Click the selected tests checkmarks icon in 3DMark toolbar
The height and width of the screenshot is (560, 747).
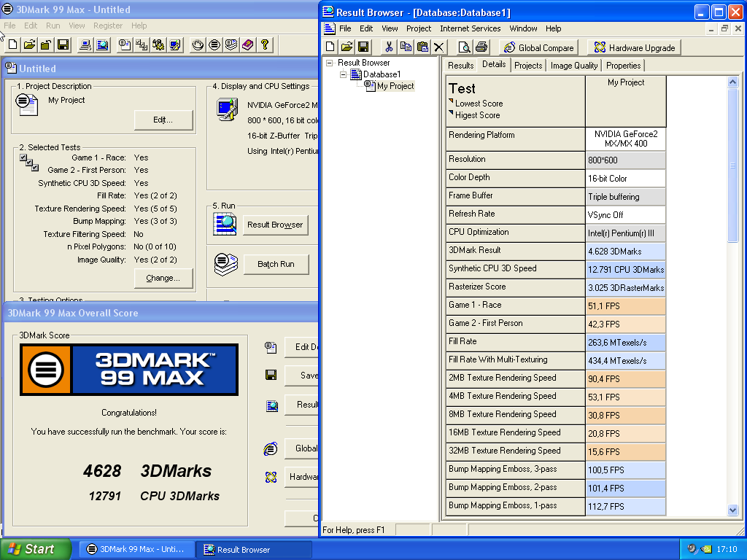(x=142, y=44)
